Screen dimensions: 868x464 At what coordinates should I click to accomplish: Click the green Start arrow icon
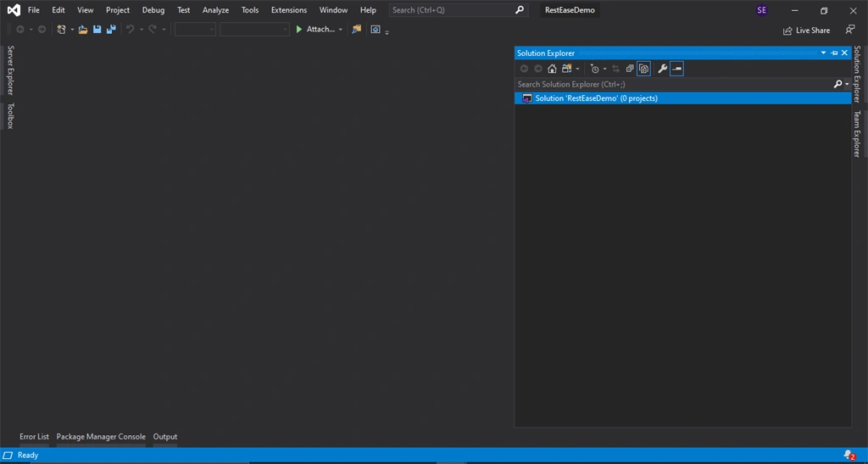pyautogui.click(x=299, y=30)
